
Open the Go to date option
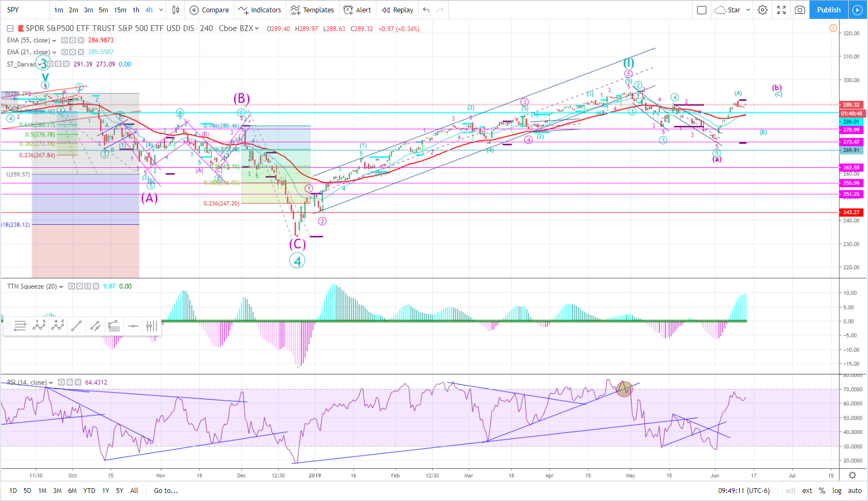pos(166,490)
